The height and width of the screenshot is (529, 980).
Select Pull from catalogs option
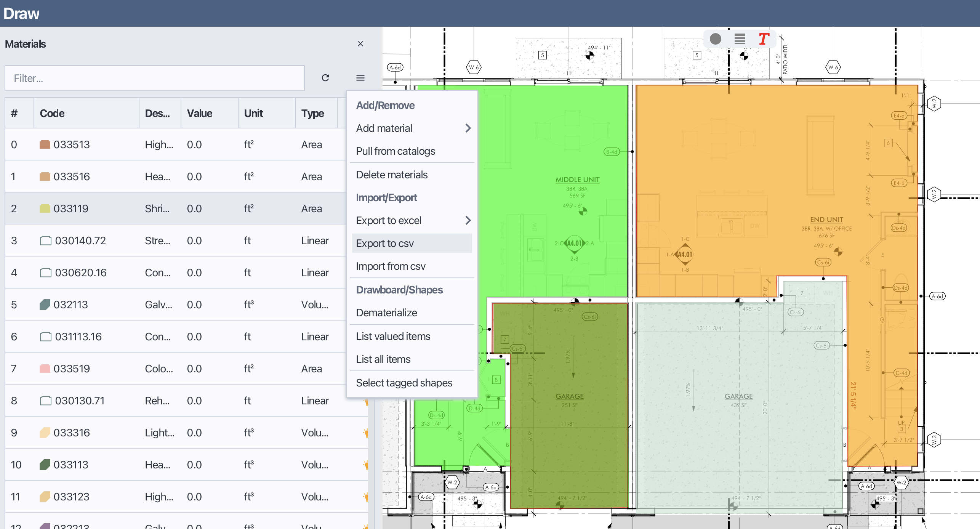(396, 151)
